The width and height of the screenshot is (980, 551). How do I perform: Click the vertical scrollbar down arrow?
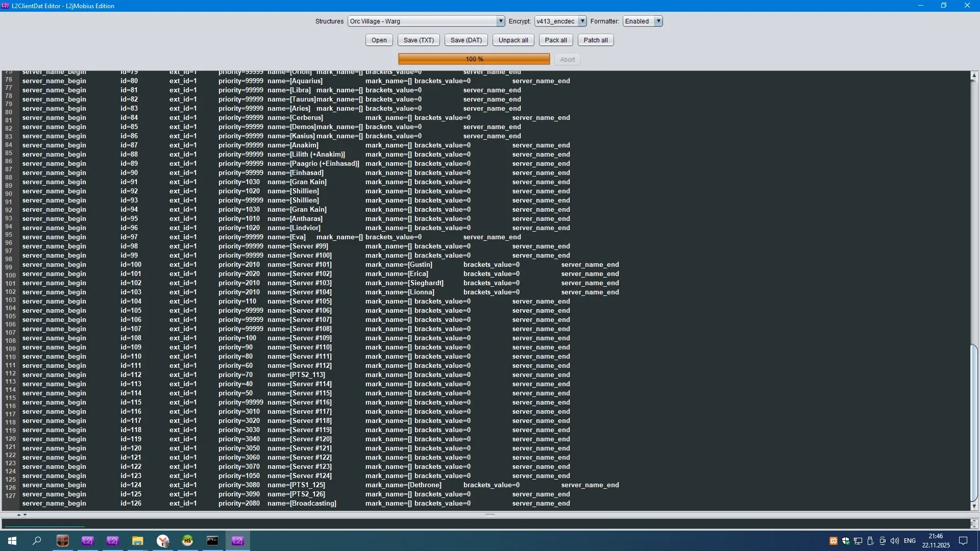point(974,506)
